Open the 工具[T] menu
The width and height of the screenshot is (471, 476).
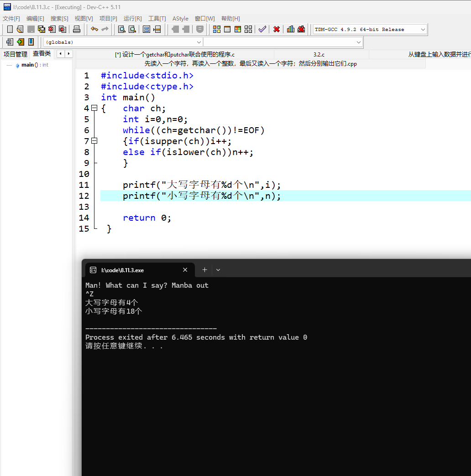tap(157, 19)
